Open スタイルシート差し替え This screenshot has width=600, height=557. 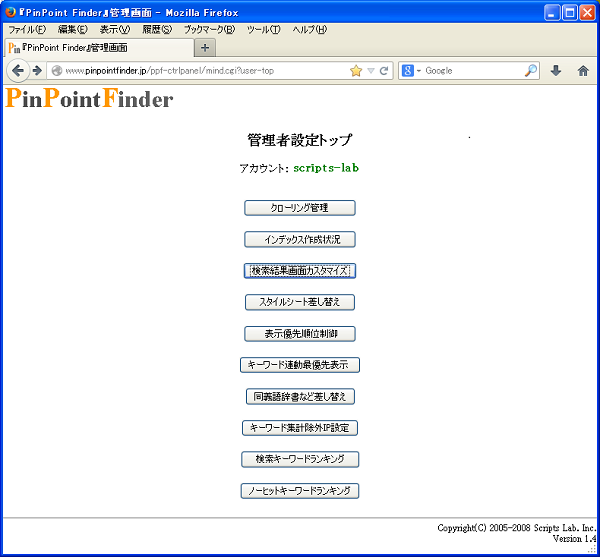[300, 302]
